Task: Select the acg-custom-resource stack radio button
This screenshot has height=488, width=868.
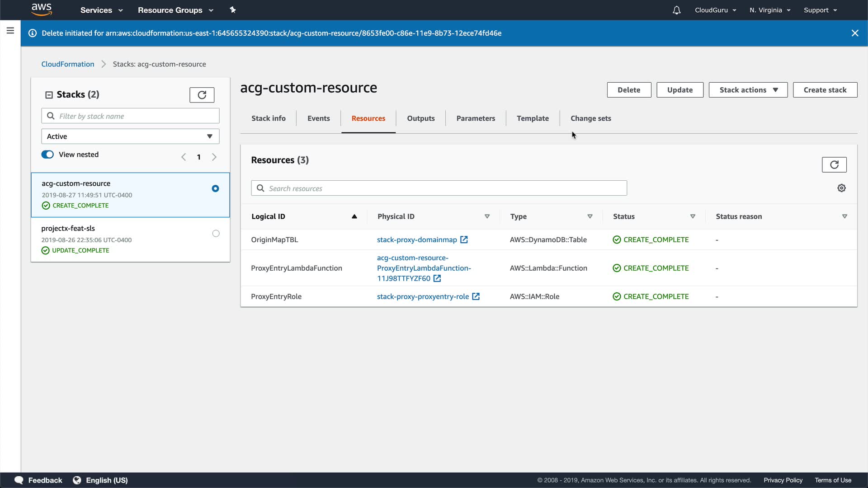Action: pyautogui.click(x=215, y=188)
